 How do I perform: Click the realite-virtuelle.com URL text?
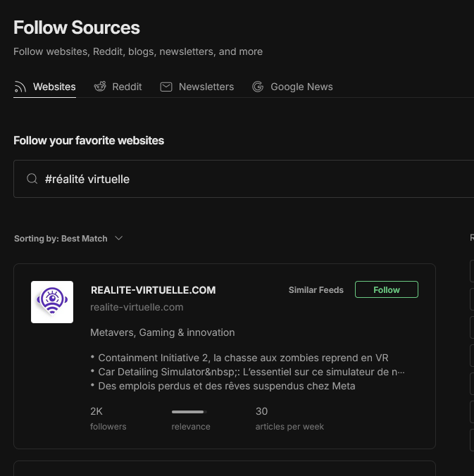coord(137,307)
